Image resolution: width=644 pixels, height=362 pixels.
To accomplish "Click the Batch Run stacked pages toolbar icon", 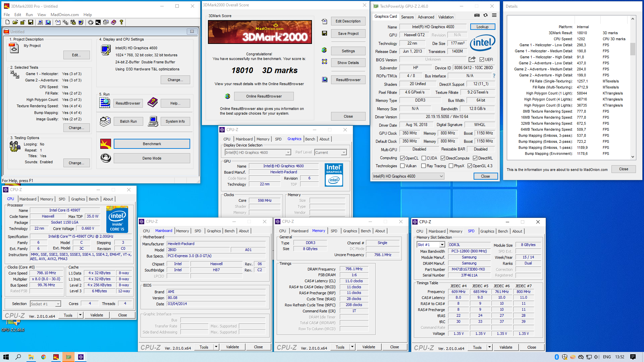I will click(x=106, y=22).
